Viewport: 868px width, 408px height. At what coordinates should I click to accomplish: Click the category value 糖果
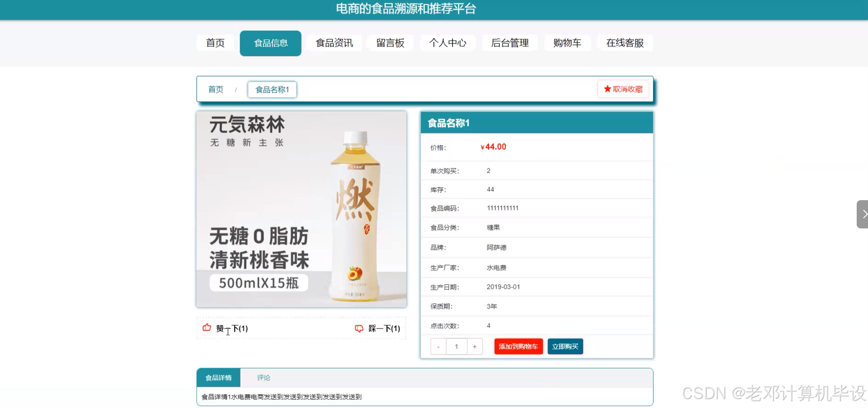tap(493, 228)
